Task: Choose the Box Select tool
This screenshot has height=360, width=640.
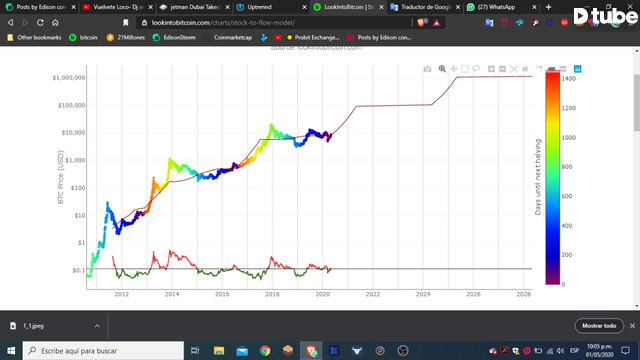Action: click(x=465, y=69)
